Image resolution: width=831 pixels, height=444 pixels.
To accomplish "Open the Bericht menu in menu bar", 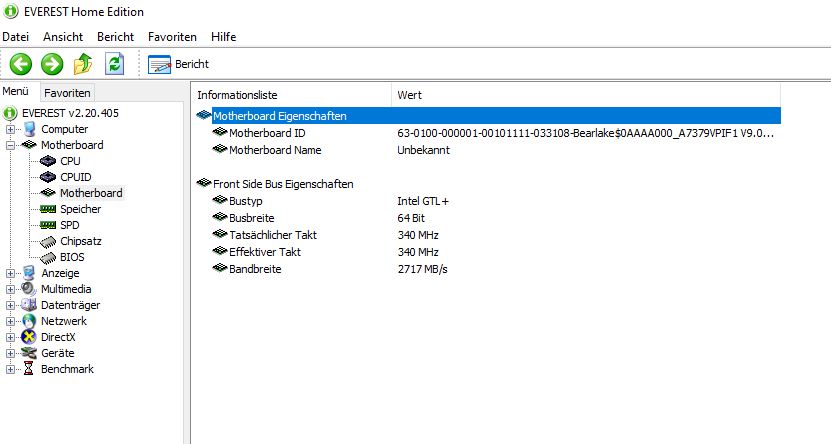I will click(x=116, y=37).
